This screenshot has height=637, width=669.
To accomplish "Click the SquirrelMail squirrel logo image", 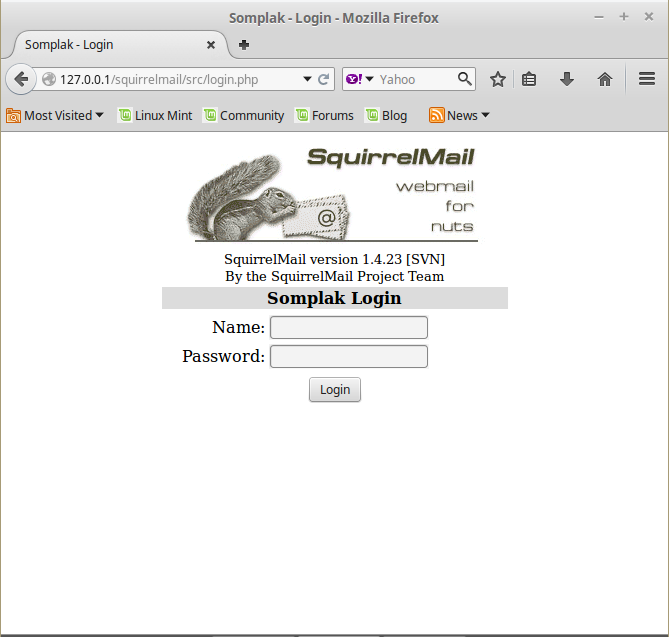I will [x=332, y=195].
